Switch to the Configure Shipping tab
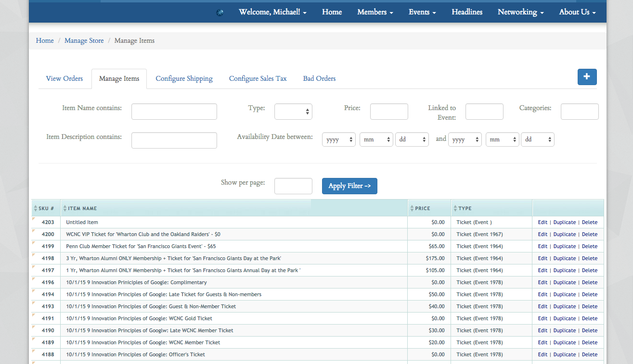This screenshot has height=364, width=633. pyautogui.click(x=184, y=78)
